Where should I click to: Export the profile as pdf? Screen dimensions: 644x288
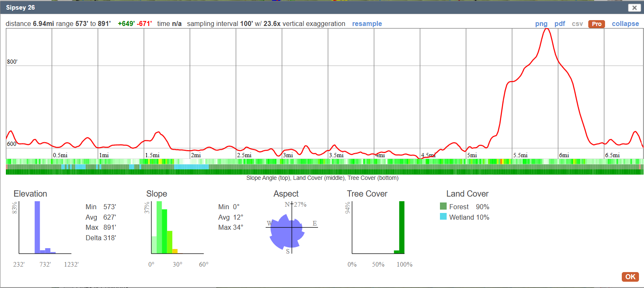tap(560, 24)
